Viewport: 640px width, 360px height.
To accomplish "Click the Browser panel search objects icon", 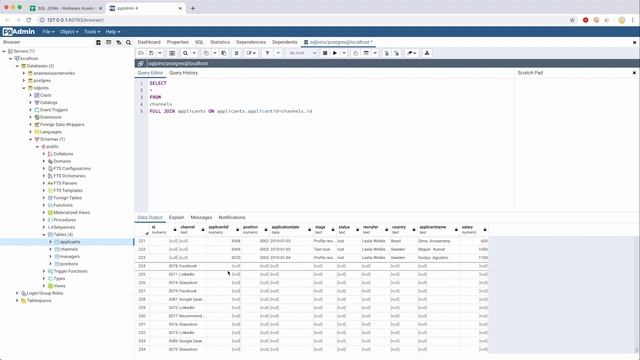I will [x=129, y=42].
